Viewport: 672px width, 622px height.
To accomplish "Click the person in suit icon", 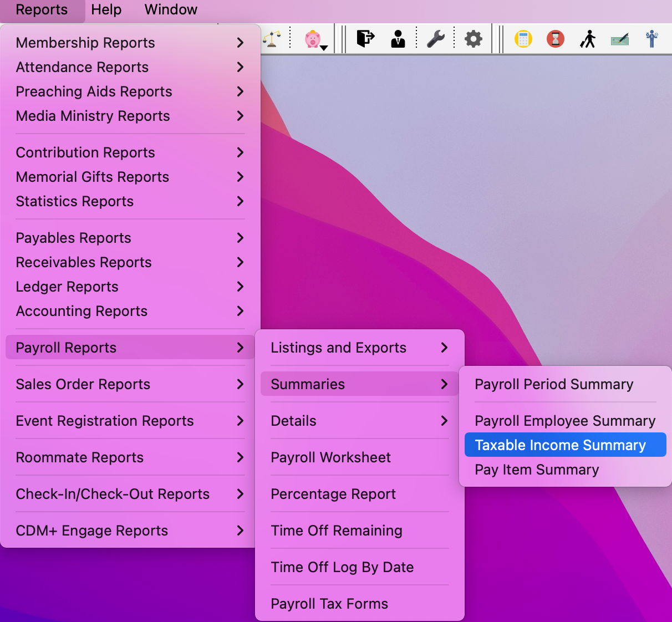I will [x=398, y=39].
